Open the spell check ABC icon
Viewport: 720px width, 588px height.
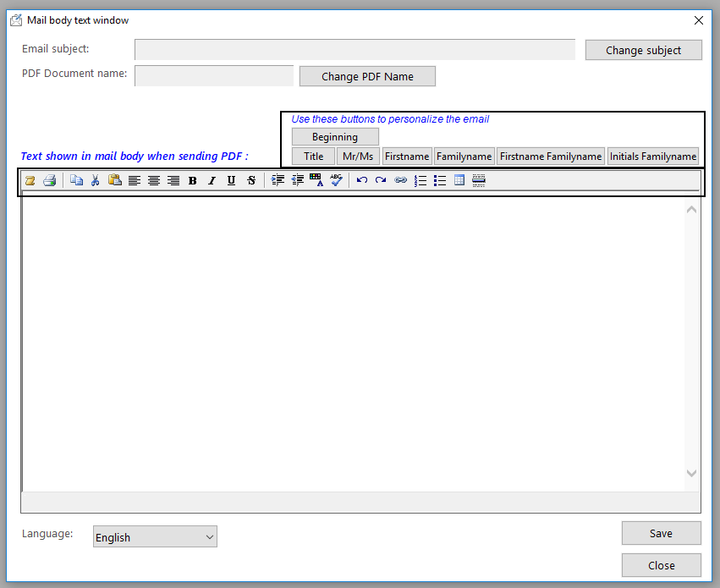(x=336, y=180)
